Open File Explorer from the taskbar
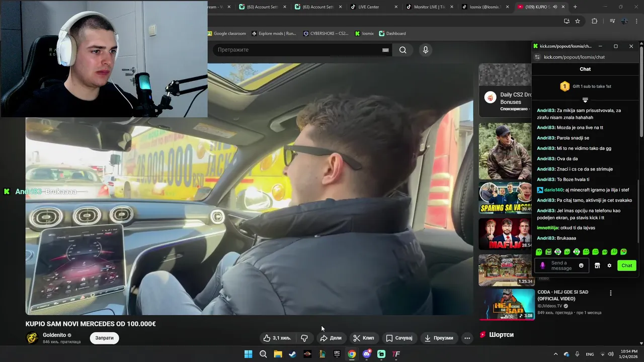Image resolution: width=644 pixels, height=362 pixels. pos(278,354)
